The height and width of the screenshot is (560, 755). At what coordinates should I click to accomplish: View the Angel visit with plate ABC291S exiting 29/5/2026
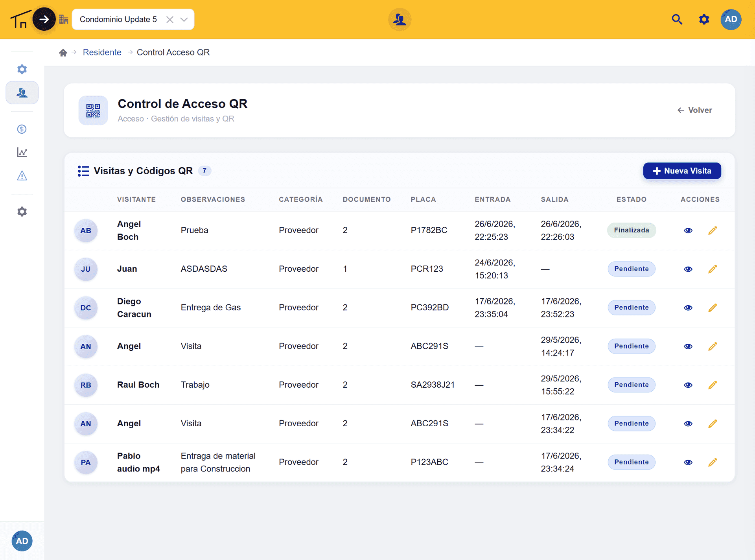688,346
